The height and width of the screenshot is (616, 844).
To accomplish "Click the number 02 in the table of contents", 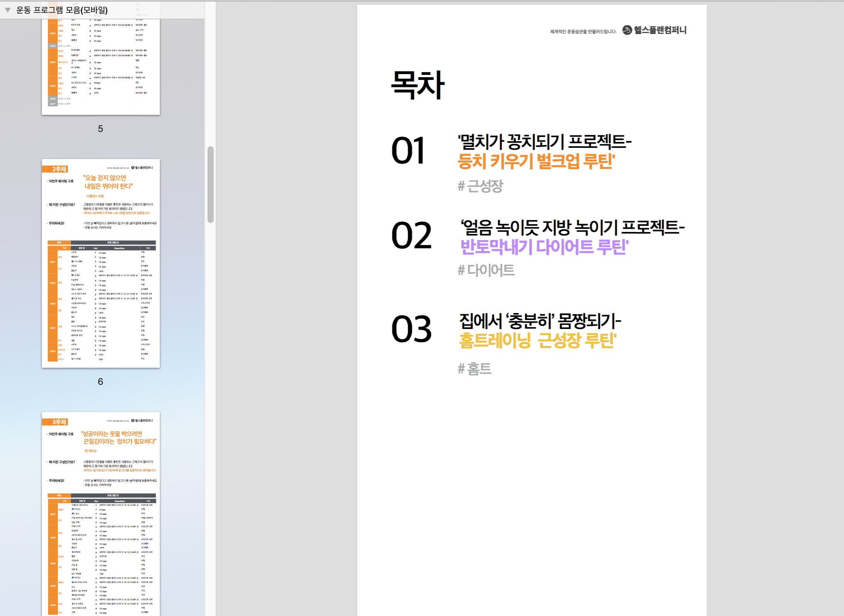I will coord(411,235).
